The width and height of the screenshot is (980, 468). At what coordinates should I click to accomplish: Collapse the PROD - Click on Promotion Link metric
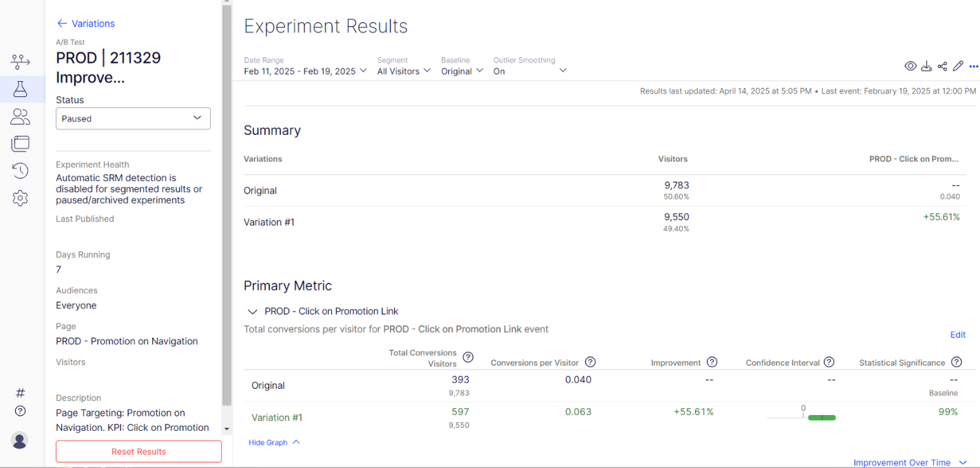click(x=252, y=312)
